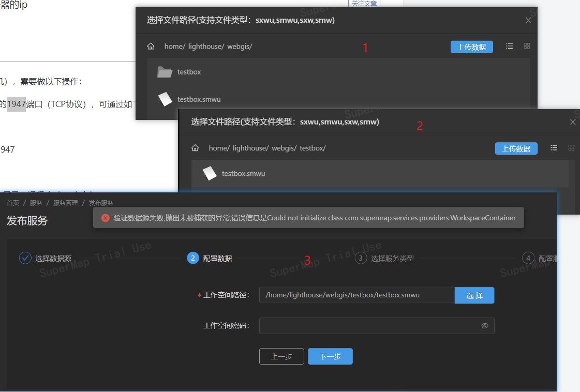Open 首页 in the page breadcrumb
The image size is (580, 392).
pos(13,203)
